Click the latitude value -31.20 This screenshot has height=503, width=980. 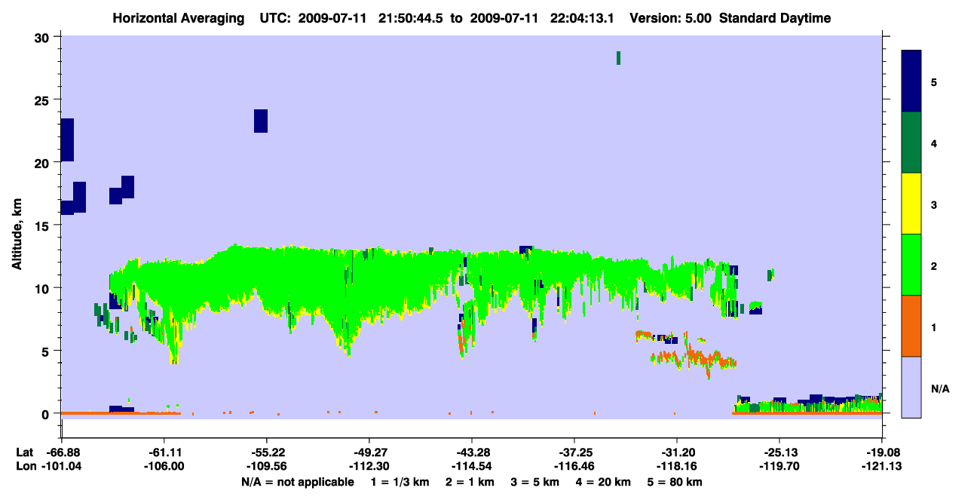[x=677, y=452]
